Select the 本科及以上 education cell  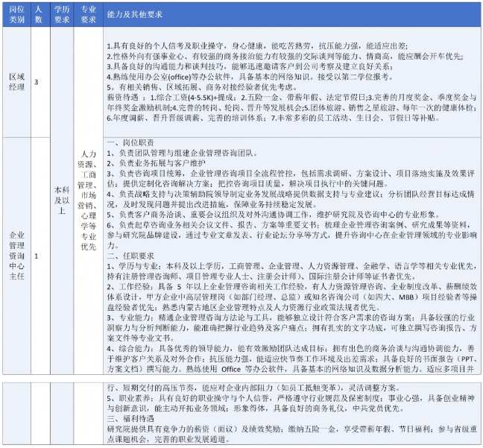coord(62,201)
